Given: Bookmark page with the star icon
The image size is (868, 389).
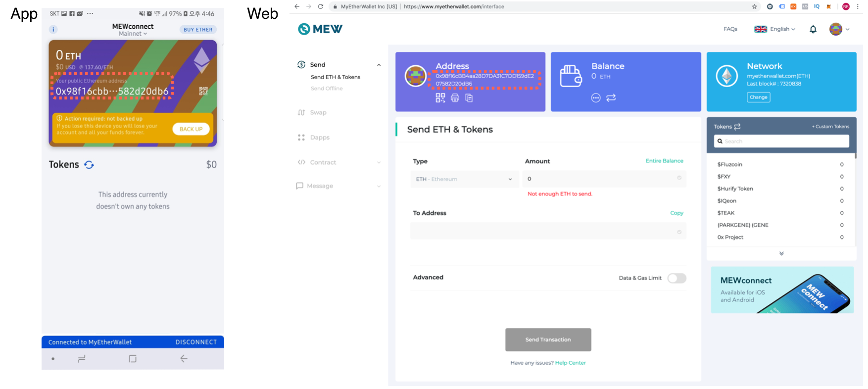Looking at the screenshot, I should pos(754,6).
